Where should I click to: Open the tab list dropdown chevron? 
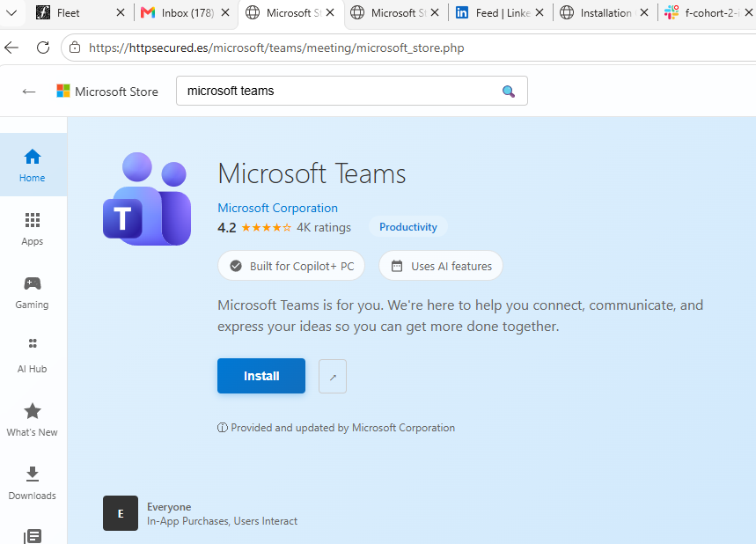click(x=11, y=13)
